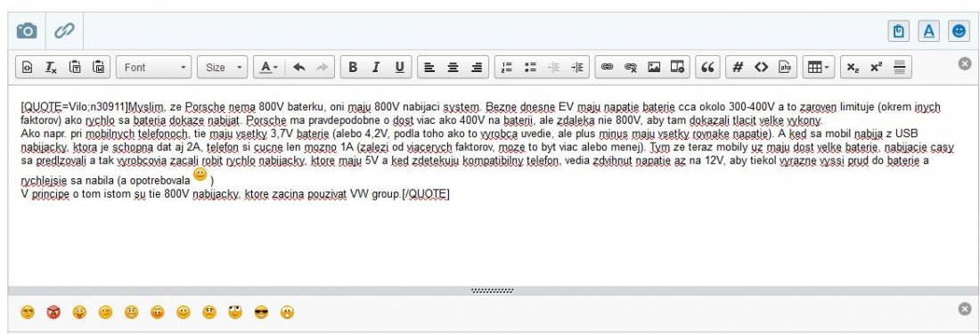
Task: Click the redo arrow
Action: (x=322, y=68)
